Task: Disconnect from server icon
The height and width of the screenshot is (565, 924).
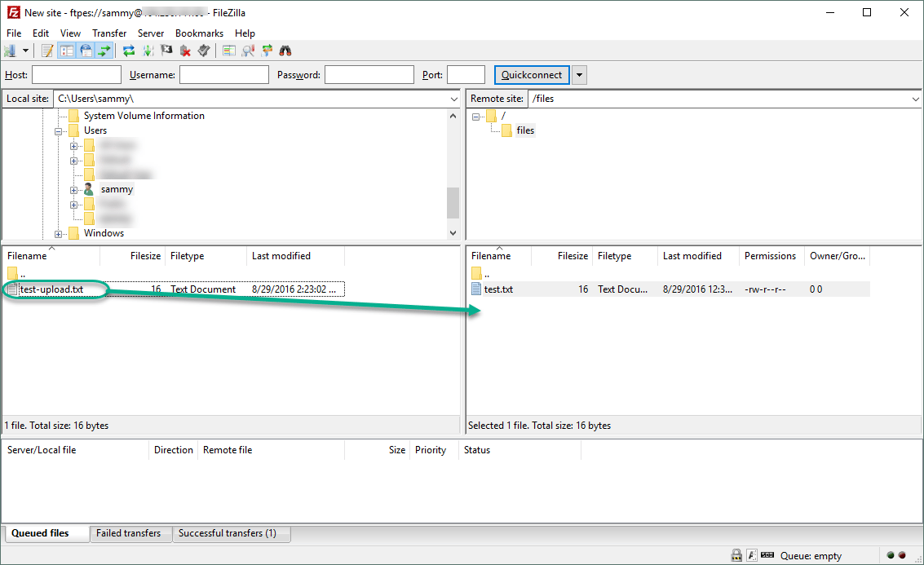Action: (x=185, y=51)
